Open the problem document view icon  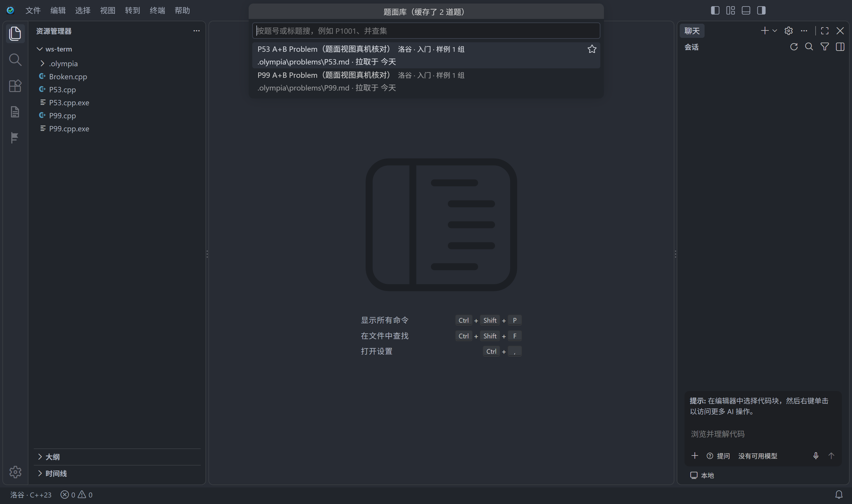(15, 112)
